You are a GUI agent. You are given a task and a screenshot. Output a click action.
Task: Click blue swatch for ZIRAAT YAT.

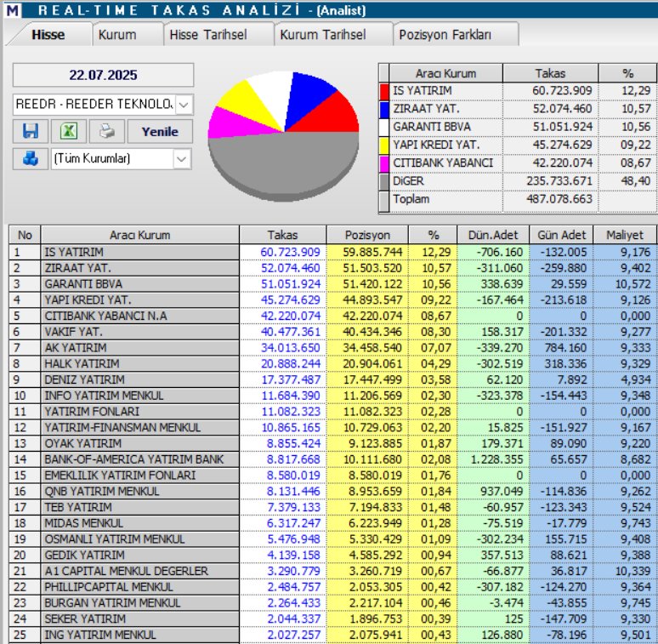384,110
